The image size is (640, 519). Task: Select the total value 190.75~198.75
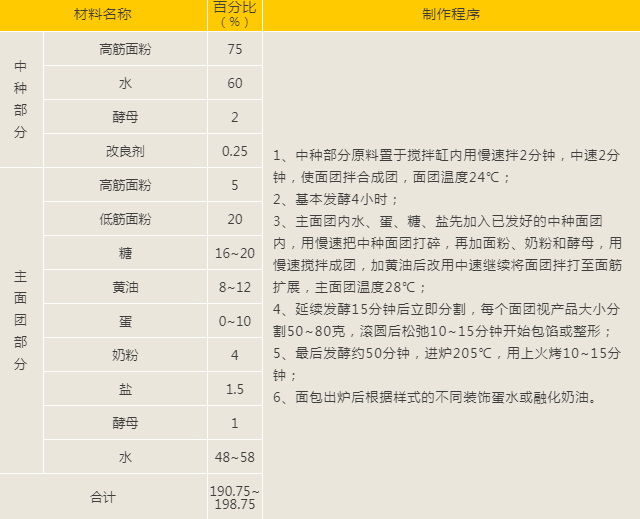[x=235, y=497]
